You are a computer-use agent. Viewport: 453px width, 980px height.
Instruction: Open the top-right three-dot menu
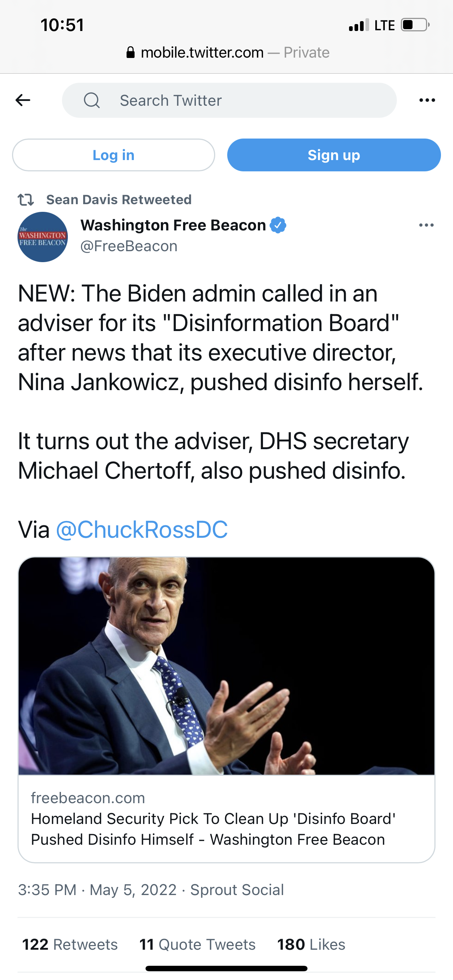[x=427, y=100]
